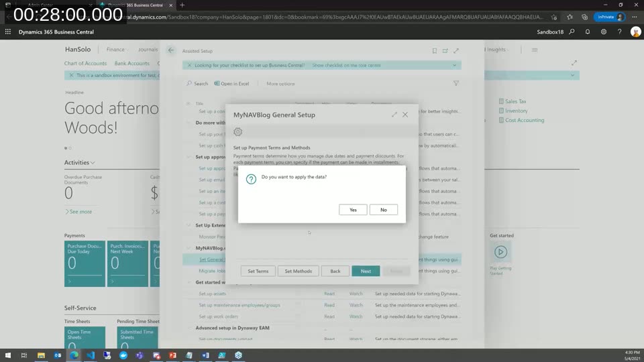The image size is (644, 362).
Task: Open Edge settings and more menu
Action: (635, 17)
